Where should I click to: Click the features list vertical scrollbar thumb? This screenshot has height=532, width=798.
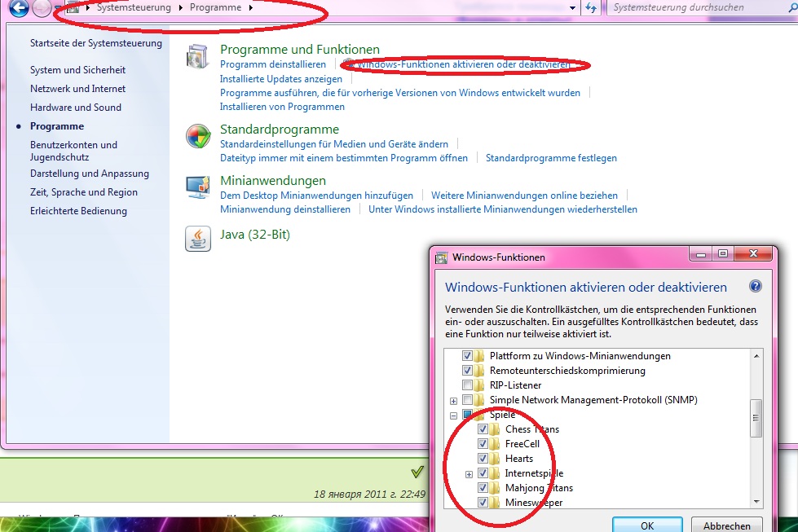[756, 417]
